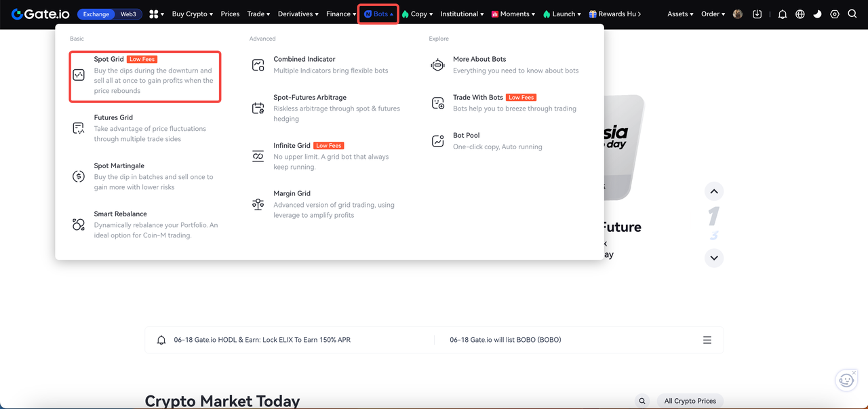Click the All Crypto Prices button
Viewport: 868px width, 409px height.
690,401
